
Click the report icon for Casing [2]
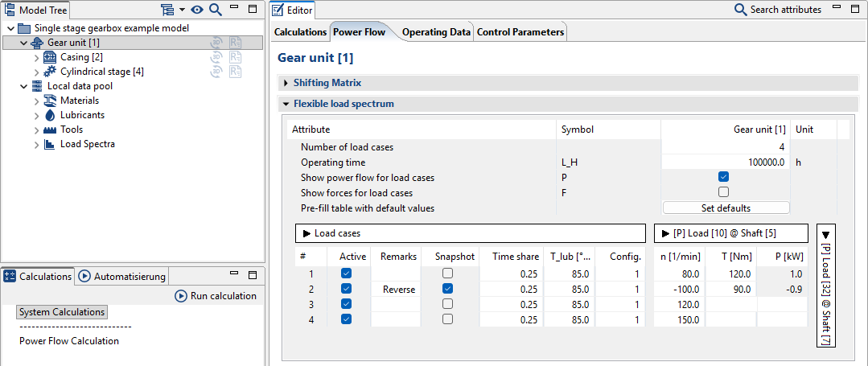[x=236, y=57]
